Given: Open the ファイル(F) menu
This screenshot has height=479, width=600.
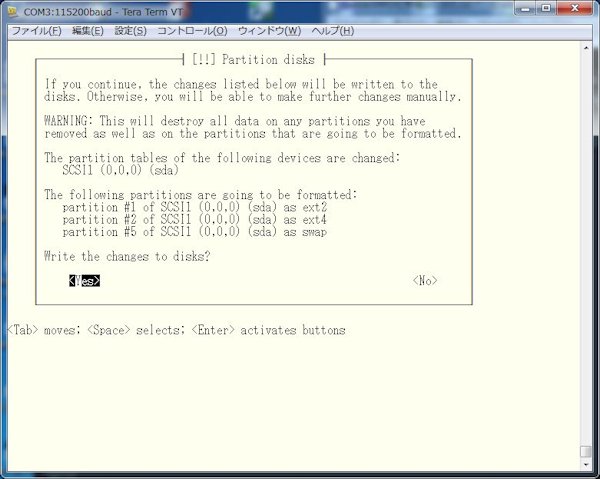Looking at the screenshot, I should pos(37,31).
